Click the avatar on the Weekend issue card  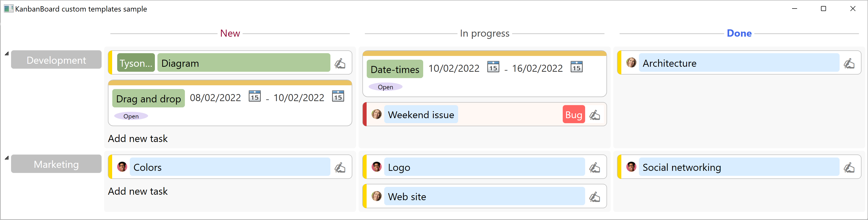pos(377,114)
